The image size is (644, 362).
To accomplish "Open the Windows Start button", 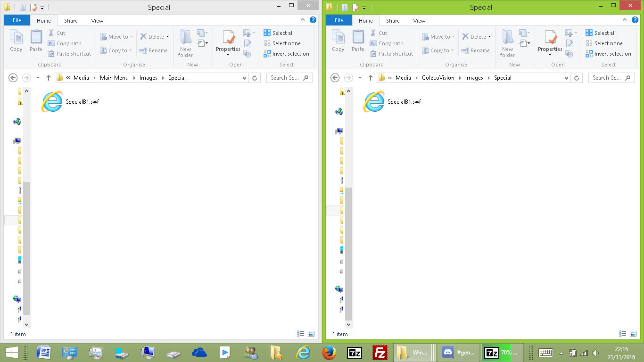I will 12,352.
